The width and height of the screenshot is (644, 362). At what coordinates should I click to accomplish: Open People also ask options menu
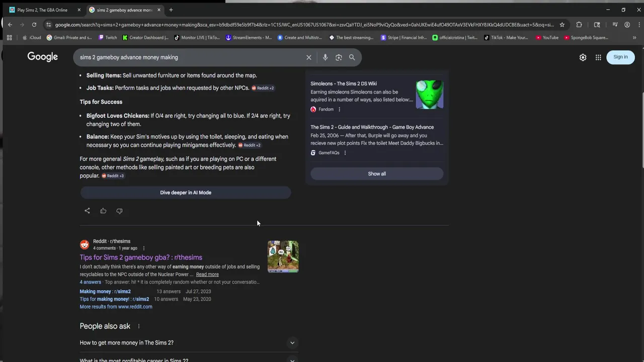tap(139, 326)
